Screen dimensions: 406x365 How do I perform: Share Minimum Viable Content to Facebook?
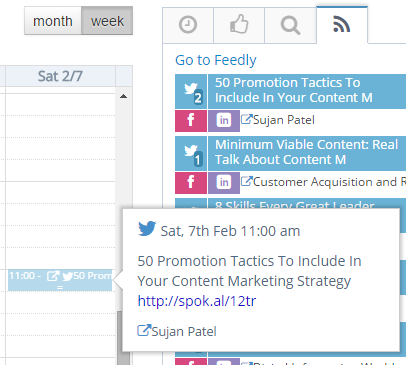[x=191, y=183]
